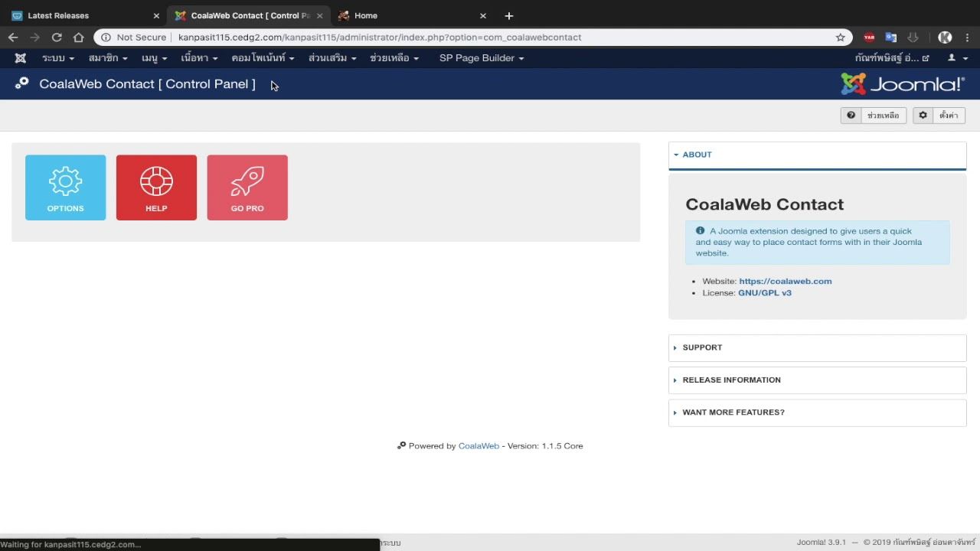Click the gear settings icon button
The height and width of the screenshot is (551, 980).
(923, 116)
